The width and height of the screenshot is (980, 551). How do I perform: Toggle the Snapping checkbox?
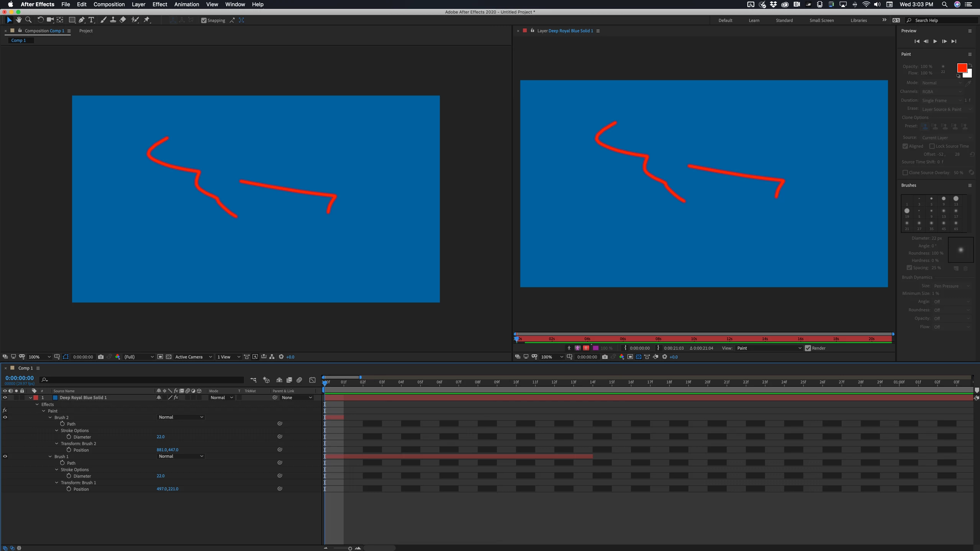[204, 20]
